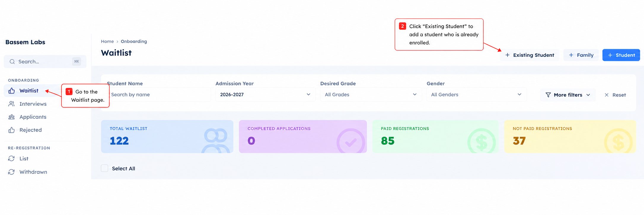Click the re-registration List refresh icon
The width and height of the screenshot is (644, 215).
(12, 159)
